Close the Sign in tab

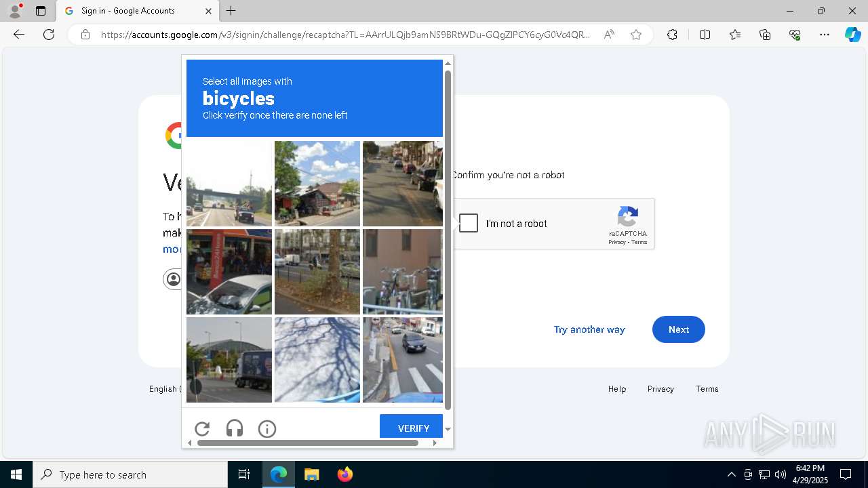coord(208,11)
